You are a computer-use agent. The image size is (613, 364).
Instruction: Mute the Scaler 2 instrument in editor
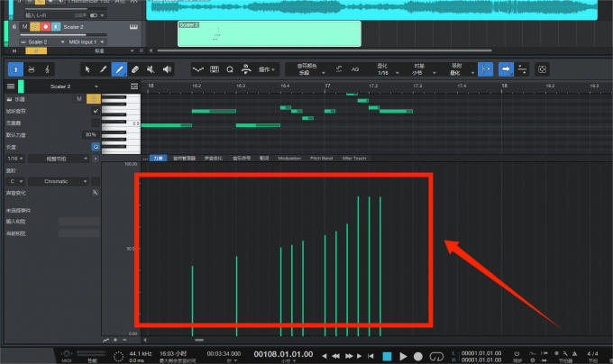(x=79, y=98)
